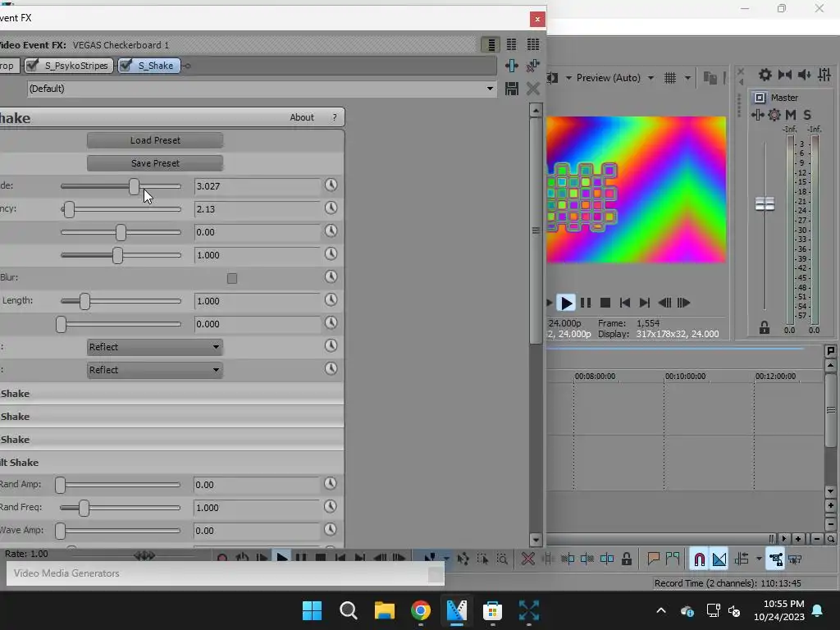Click the floppy-disk save preset icon
Image resolution: width=840 pixels, height=630 pixels.
(511, 89)
